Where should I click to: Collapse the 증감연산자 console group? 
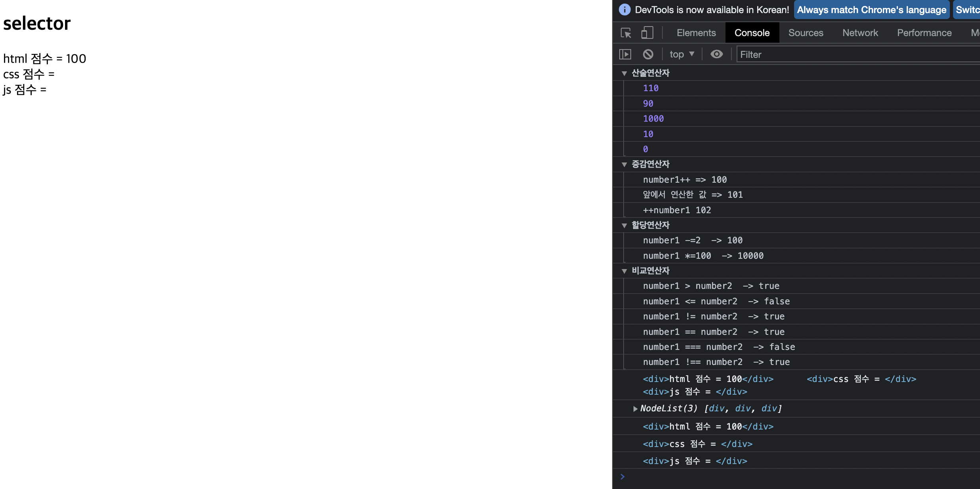coord(624,164)
